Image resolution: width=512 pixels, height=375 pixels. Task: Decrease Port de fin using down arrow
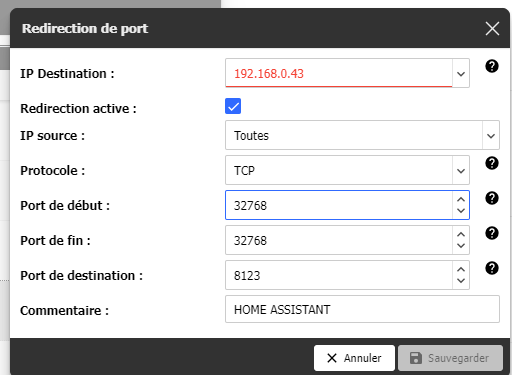tap(461, 246)
